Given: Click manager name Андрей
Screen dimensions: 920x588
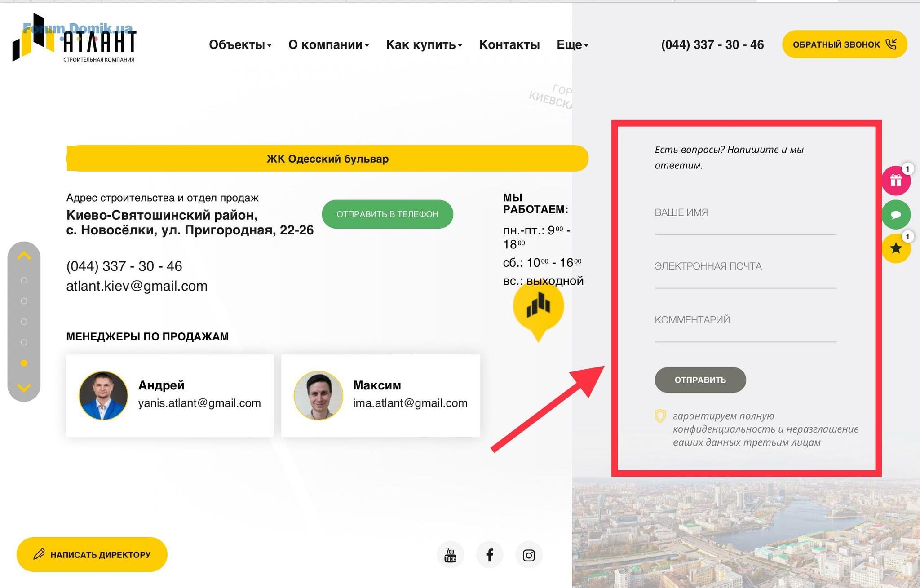Looking at the screenshot, I should click(161, 385).
